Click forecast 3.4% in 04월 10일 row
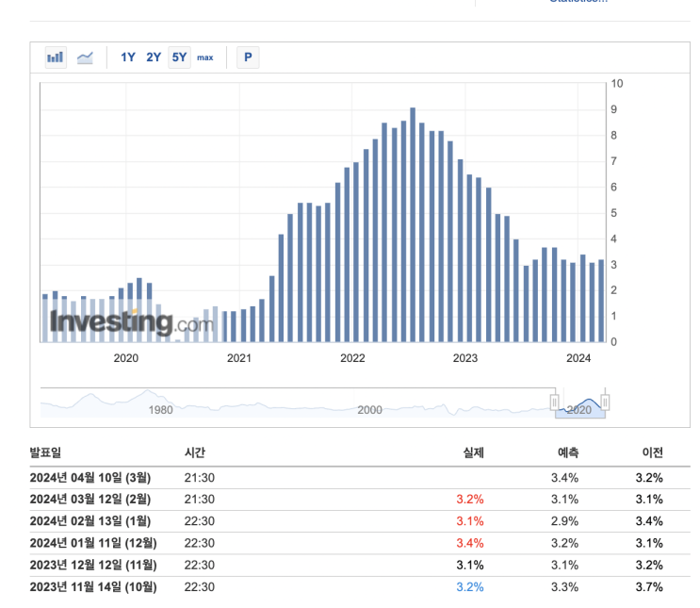 (564, 478)
